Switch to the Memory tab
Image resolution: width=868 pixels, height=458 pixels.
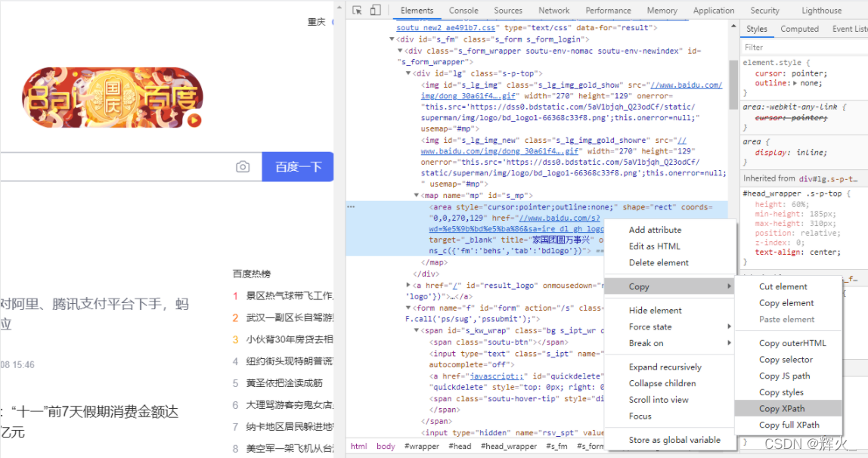(662, 10)
